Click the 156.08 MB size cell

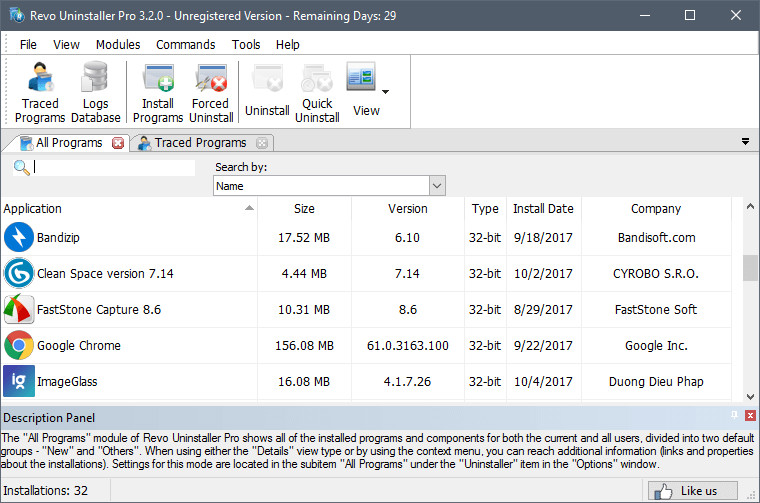pos(304,346)
